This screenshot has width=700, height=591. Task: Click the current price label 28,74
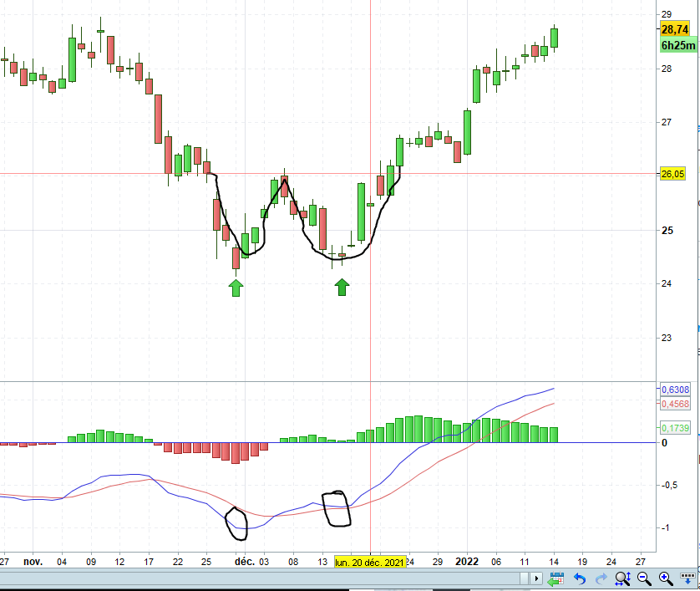coord(675,29)
